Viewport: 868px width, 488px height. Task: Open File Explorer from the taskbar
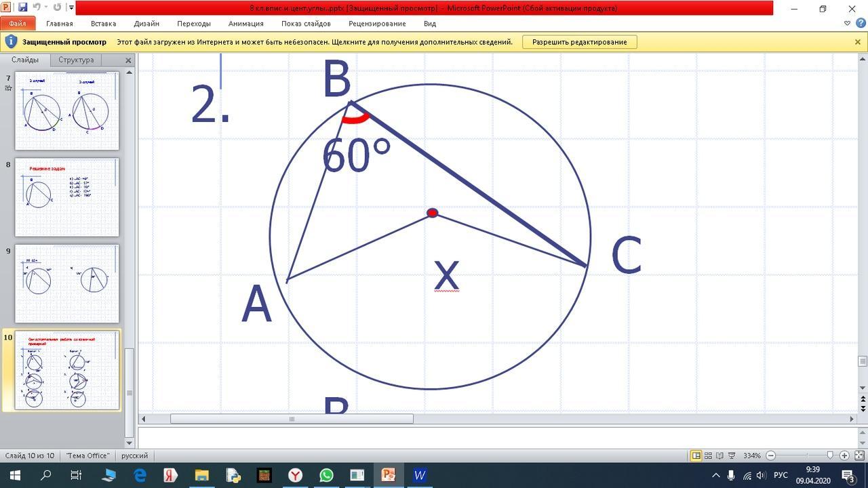[201, 475]
